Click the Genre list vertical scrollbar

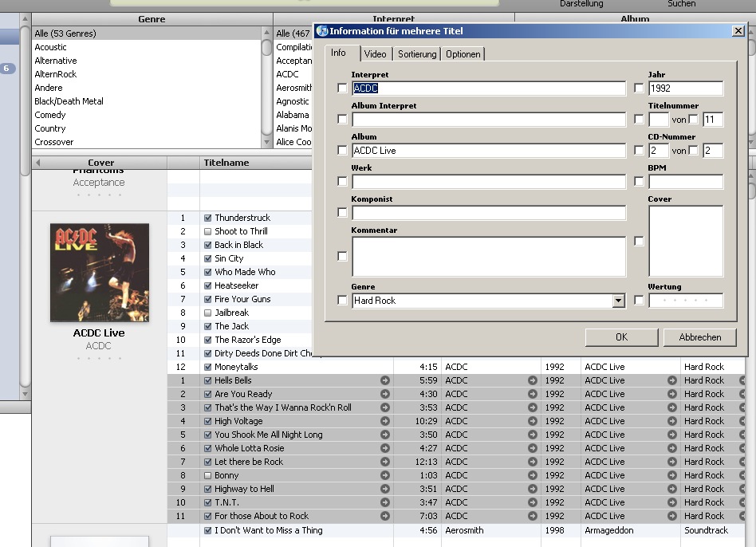[266, 87]
